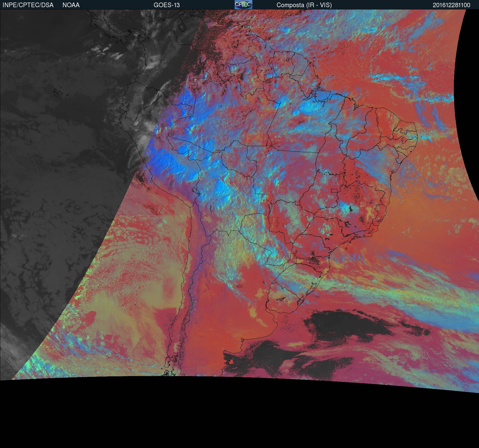This screenshot has width=479, height=448.
Task: Click the GOES-13 satellite name
Action: pos(166,5)
